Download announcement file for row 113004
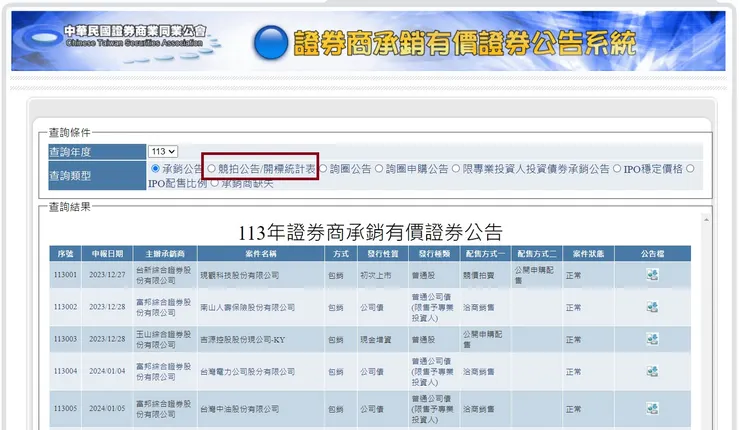This screenshot has width=740, height=430. click(652, 371)
